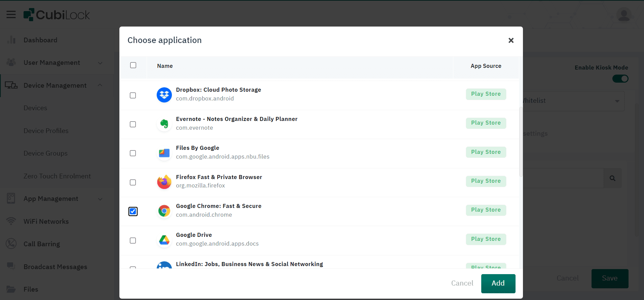Collapse the Device Management chevron
Image resolution: width=644 pixels, height=300 pixels.
(x=100, y=85)
